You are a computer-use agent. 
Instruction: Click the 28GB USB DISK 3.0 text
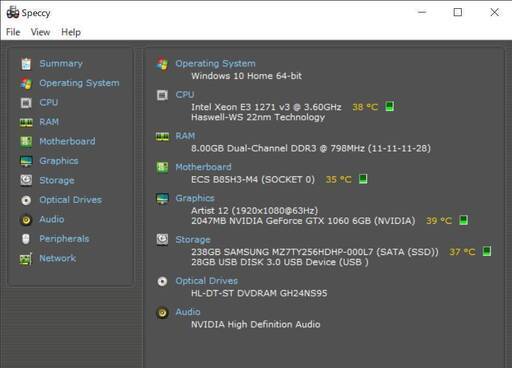coord(280,262)
